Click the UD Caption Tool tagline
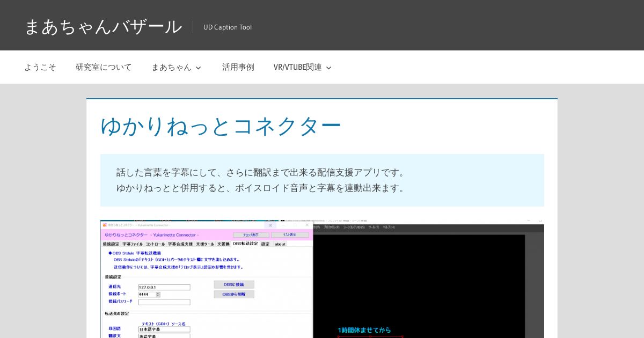644x338 pixels. click(x=228, y=27)
